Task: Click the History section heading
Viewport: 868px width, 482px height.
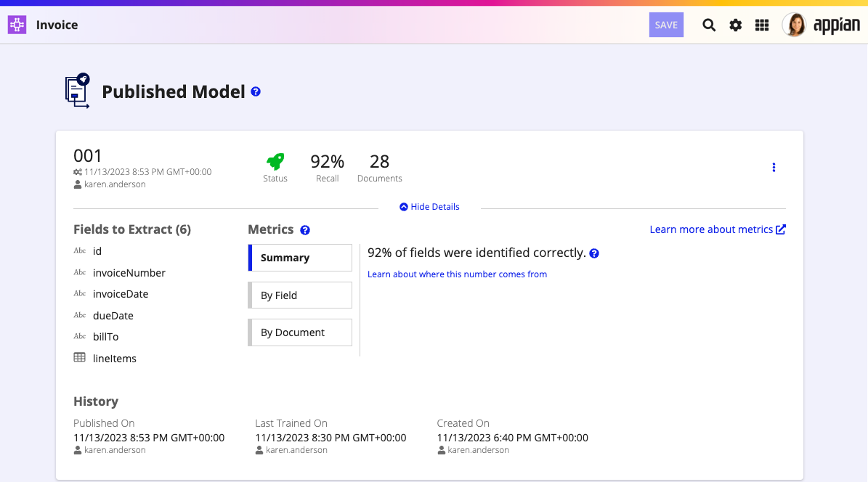Action: pos(96,401)
